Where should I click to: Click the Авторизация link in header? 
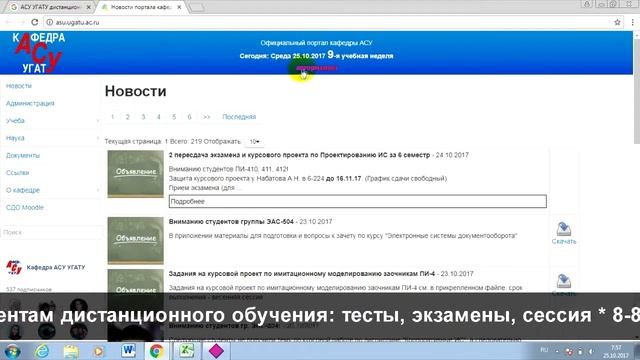pyautogui.click(x=317, y=68)
